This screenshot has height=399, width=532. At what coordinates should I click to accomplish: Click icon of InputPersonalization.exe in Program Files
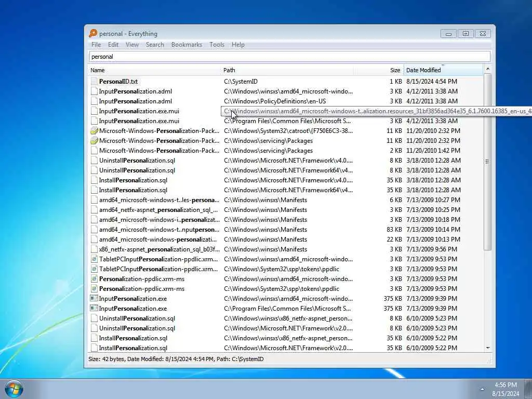[x=94, y=309]
